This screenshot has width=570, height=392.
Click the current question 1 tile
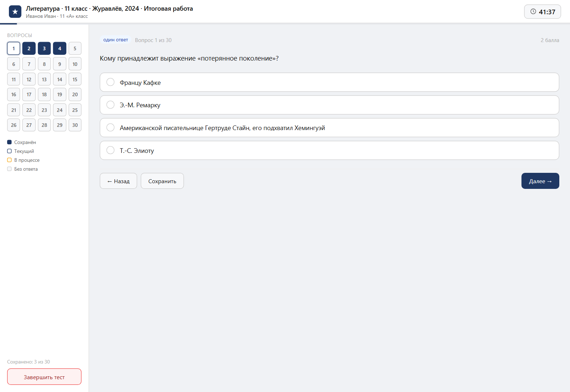pos(14,48)
